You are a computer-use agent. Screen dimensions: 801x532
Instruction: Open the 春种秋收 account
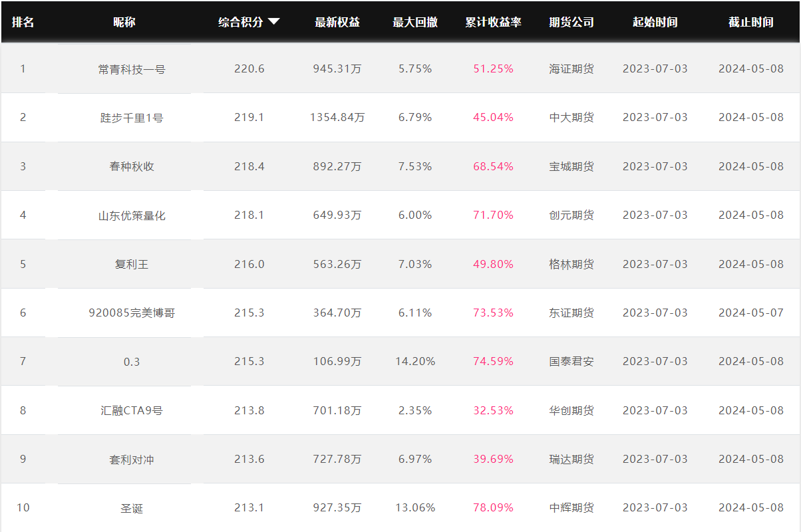pyautogui.click(x=132, y=166)
